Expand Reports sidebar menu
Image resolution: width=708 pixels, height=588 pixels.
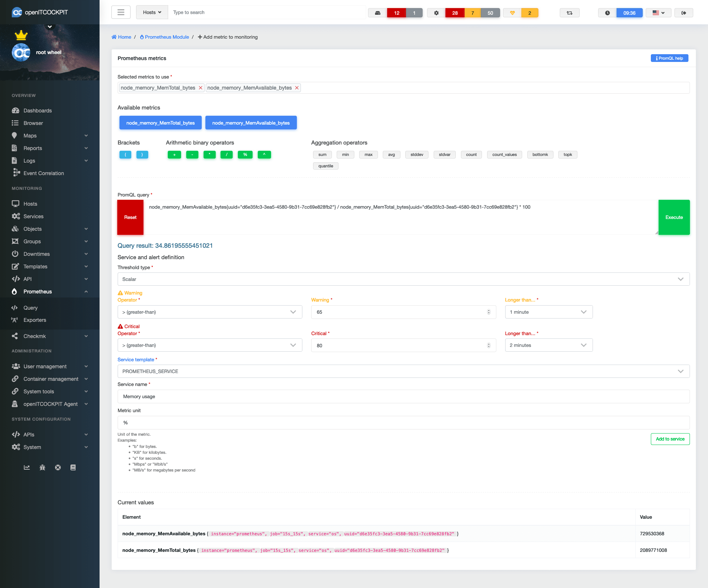click(x=50, y=148)
